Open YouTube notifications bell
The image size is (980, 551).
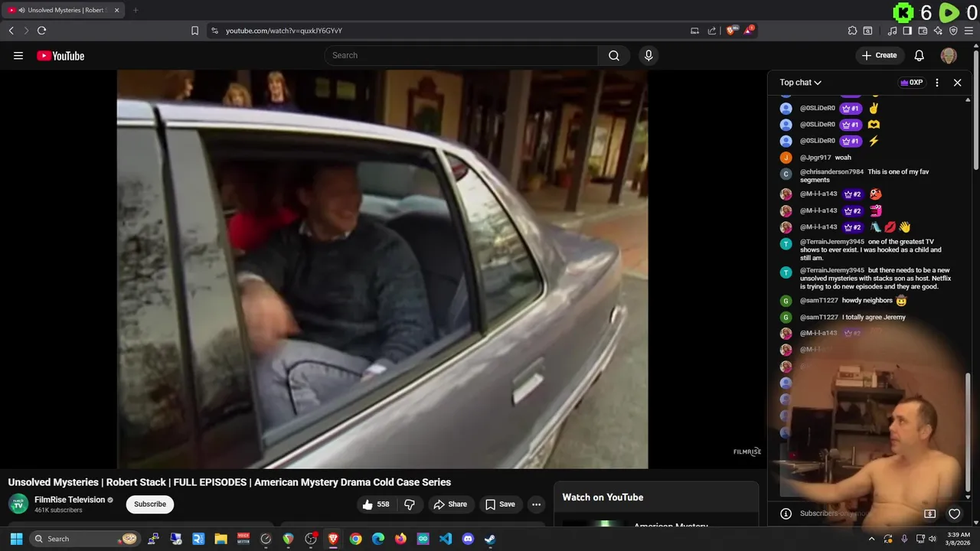coord(920,55)
